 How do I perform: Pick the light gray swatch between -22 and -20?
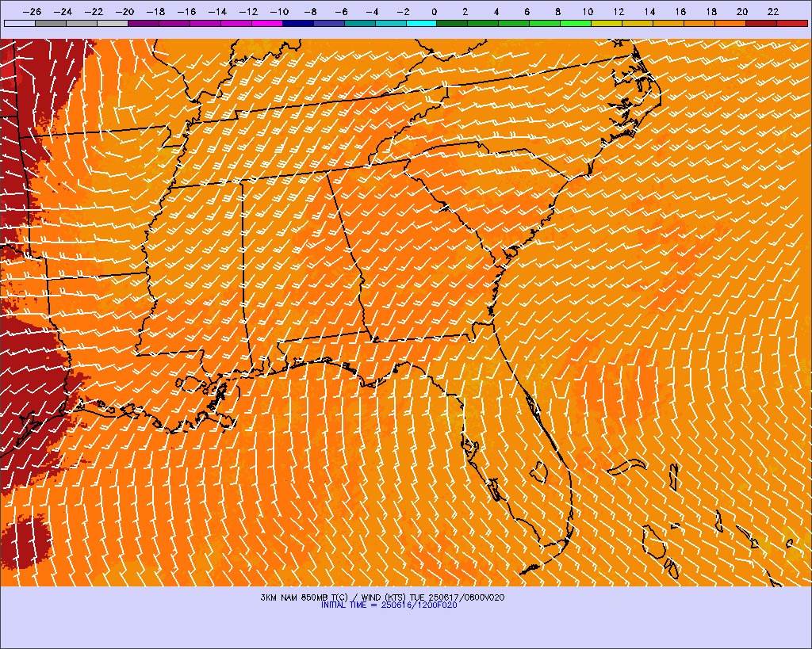(x=113, y=23)
